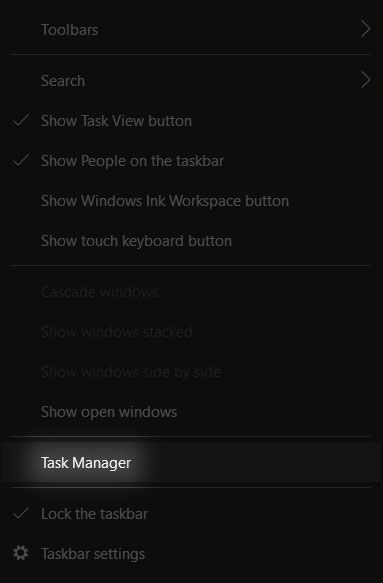Open Taskbar settings
This screenshot has height=583, width=383.
[192, 554]
